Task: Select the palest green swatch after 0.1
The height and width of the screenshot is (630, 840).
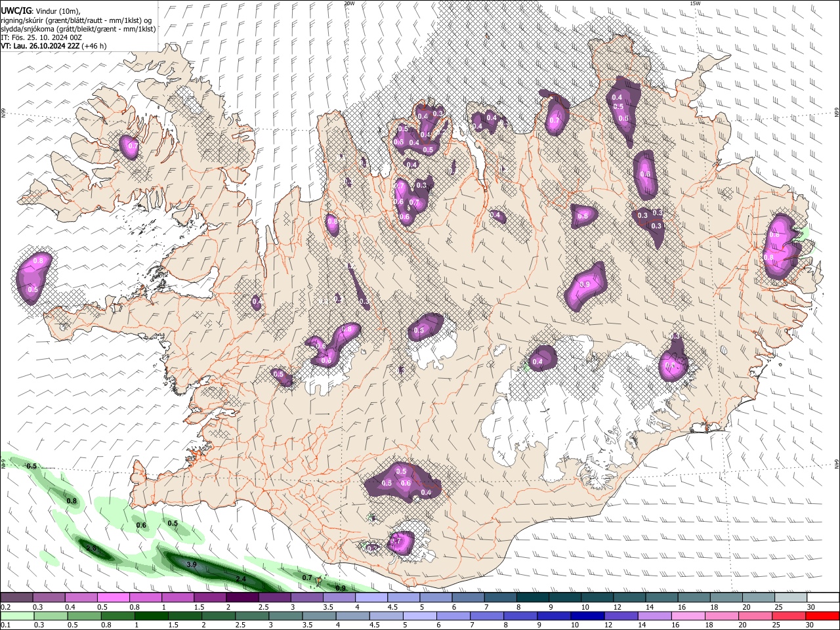Action: pyautogui.click(x=16, y=616)
